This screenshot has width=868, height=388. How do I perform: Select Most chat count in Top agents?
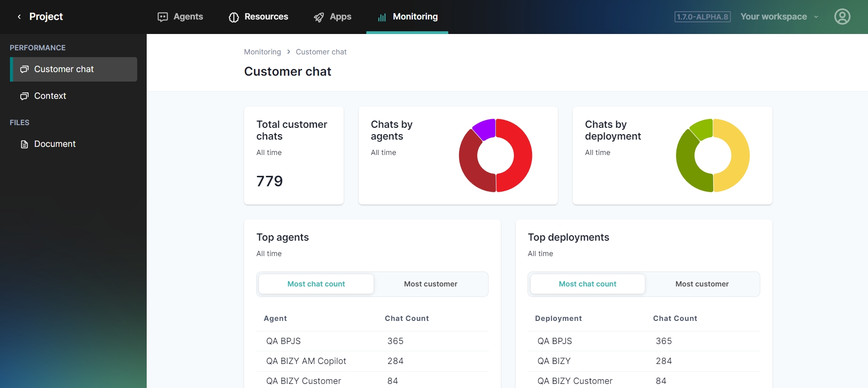click(316, 284)
